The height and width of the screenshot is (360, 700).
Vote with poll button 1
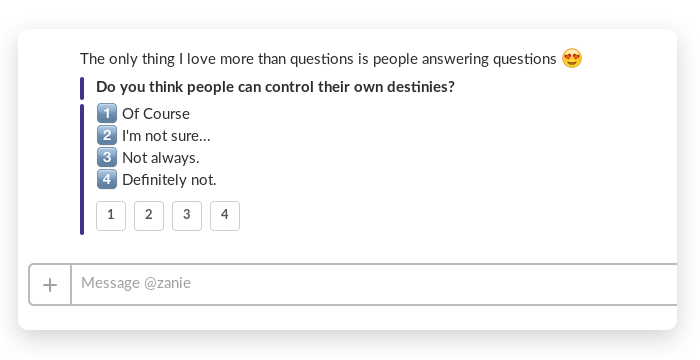click(x=111, y=216)
